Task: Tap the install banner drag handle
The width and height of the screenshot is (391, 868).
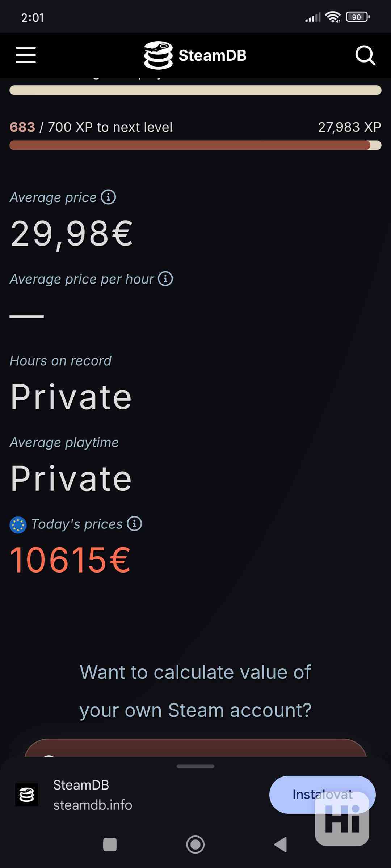Action: point(195,766)
